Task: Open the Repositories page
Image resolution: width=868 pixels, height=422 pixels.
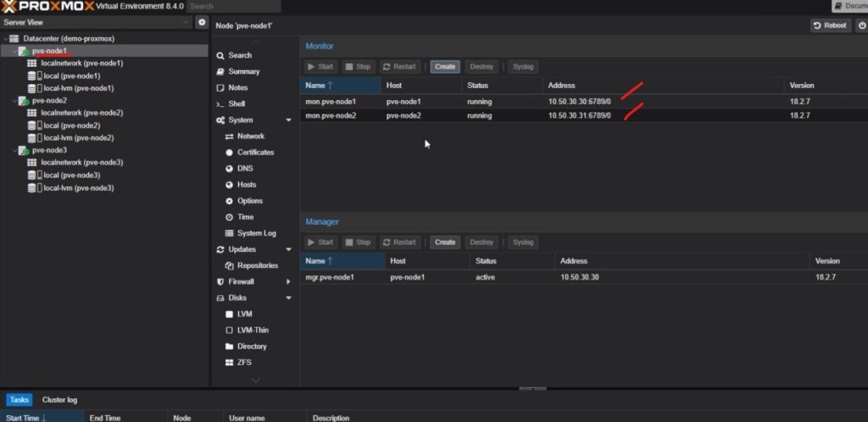Action: 258,265
